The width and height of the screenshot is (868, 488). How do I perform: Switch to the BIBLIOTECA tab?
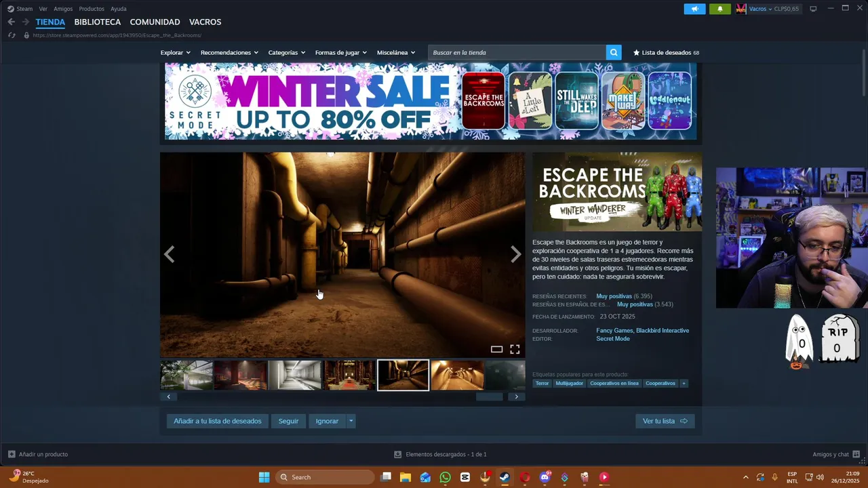(x=98, y=22)
